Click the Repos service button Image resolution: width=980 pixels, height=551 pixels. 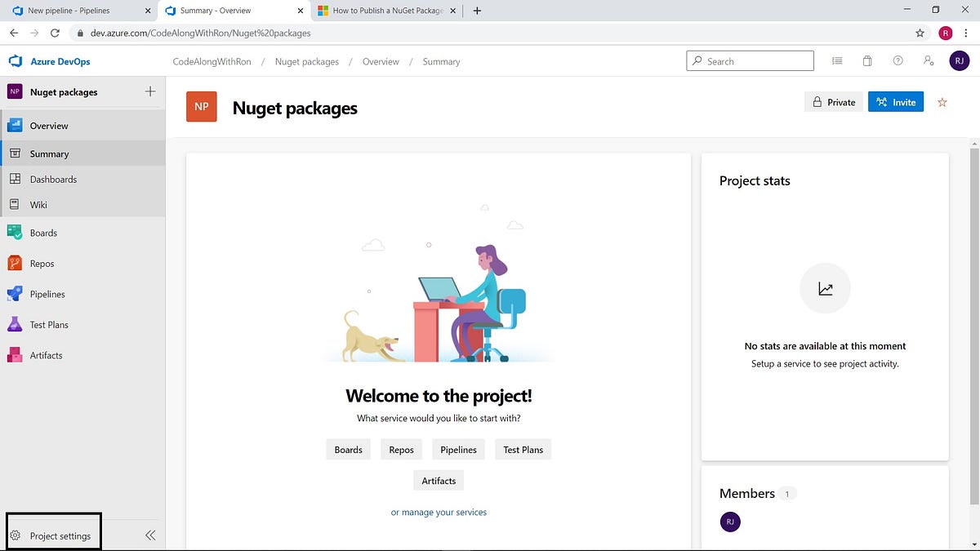(x=401, y=450)
